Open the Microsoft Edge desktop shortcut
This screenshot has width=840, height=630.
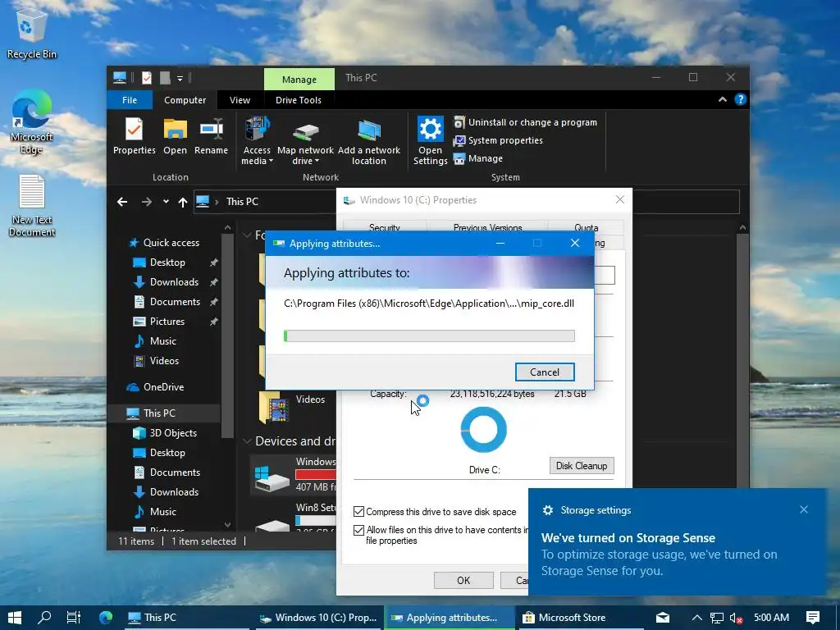32,122
